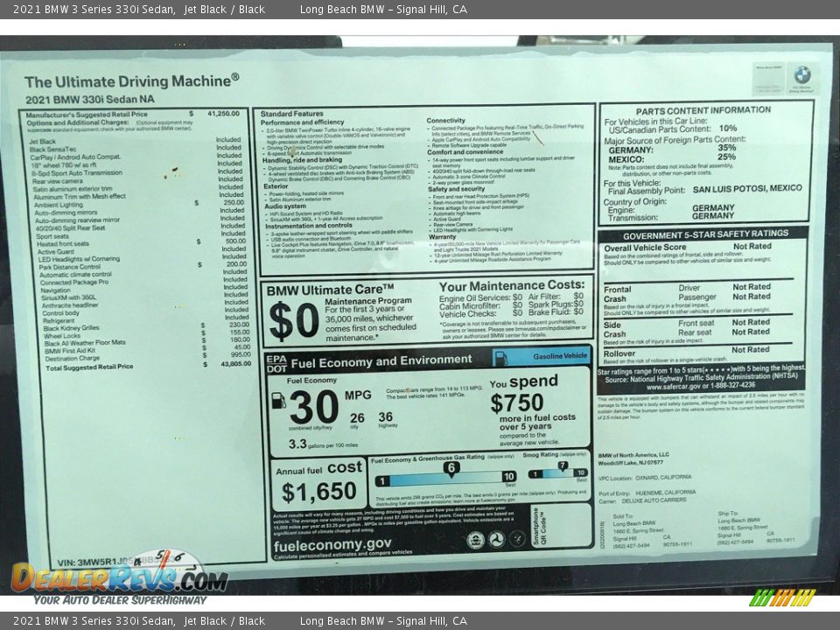Click the $1,650 annual fuel cost
This screenshot has width=840, height=630.
coord(318,492)
